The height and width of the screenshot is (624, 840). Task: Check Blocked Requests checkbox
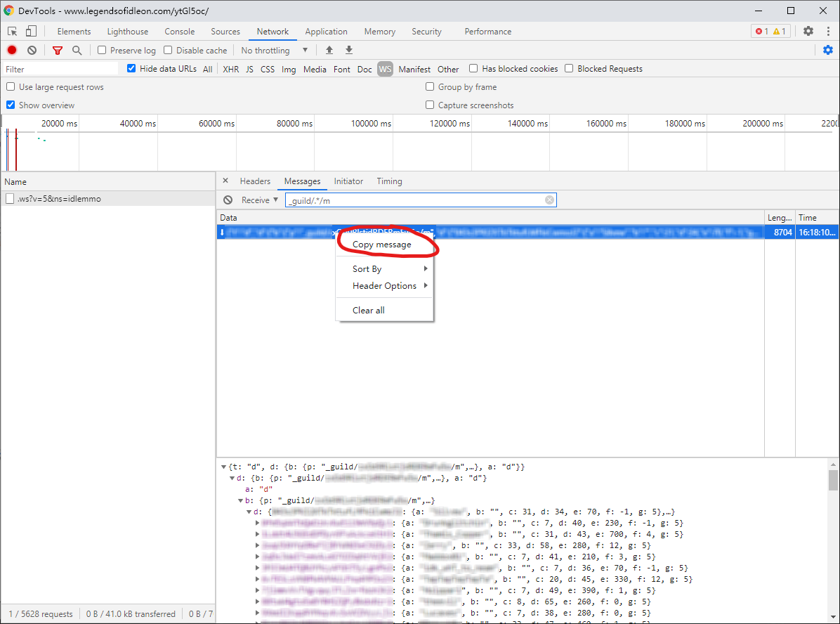coord(569,68)
